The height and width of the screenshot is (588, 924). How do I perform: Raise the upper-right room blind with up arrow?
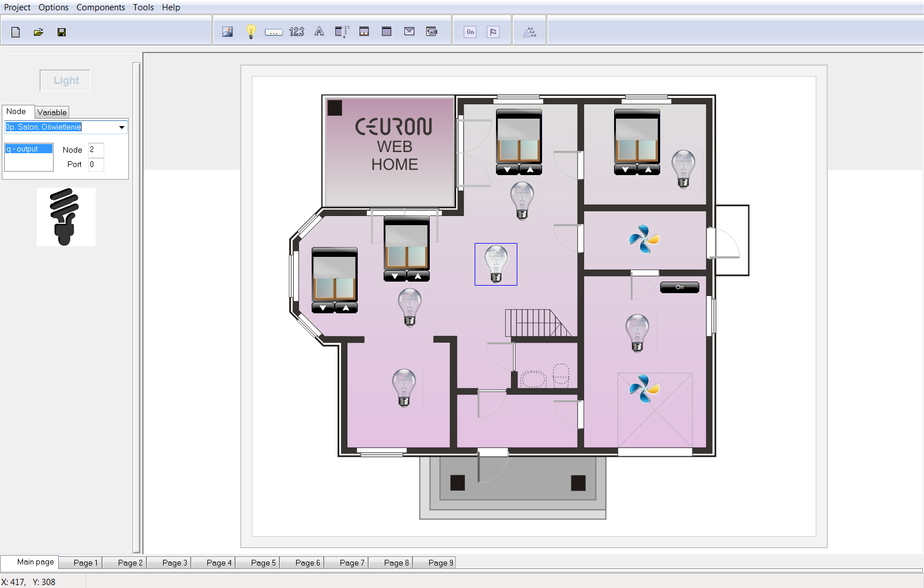(649, 169)
